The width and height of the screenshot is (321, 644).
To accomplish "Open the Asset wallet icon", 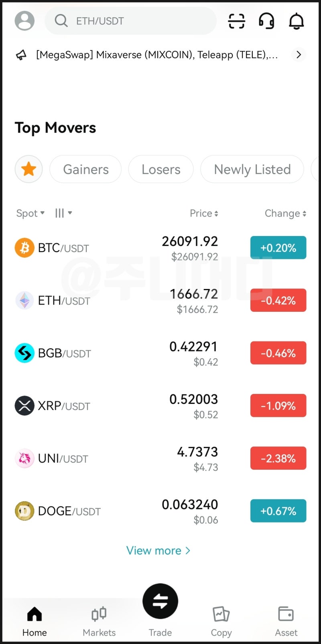I will [286, 614].
